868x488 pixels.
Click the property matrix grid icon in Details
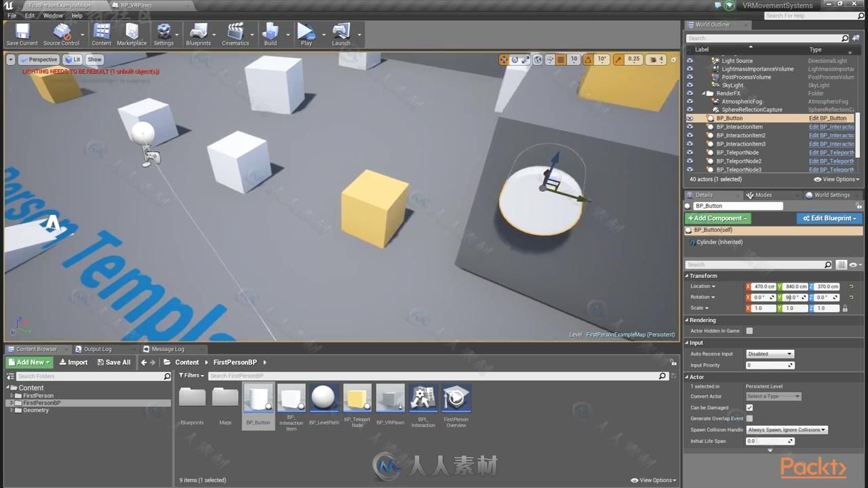(x=842, y=265)
